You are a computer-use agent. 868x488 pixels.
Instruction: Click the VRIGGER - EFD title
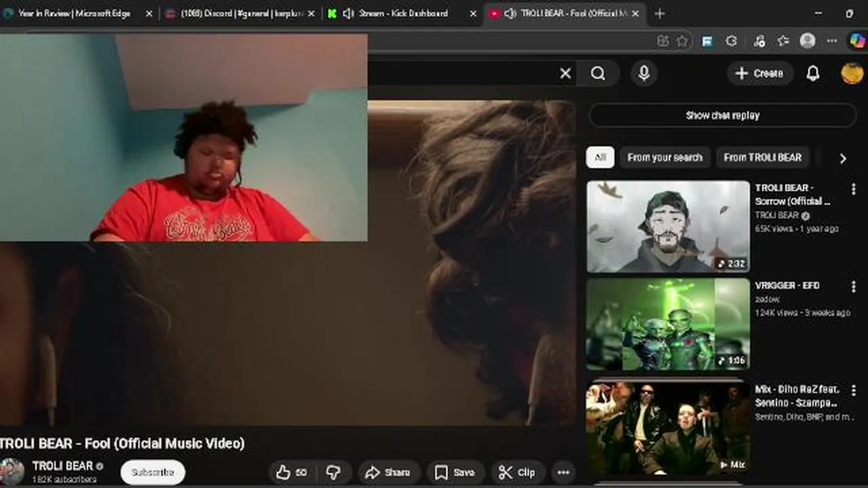point(787,285)
